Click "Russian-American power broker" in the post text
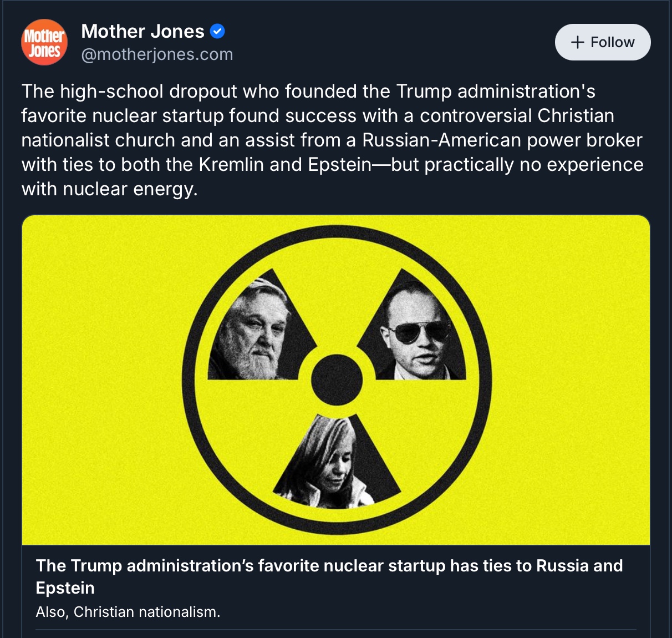Image resolution: width=672 pixels, height=638 pixels. pyautogui.click(x=502, y=140)
